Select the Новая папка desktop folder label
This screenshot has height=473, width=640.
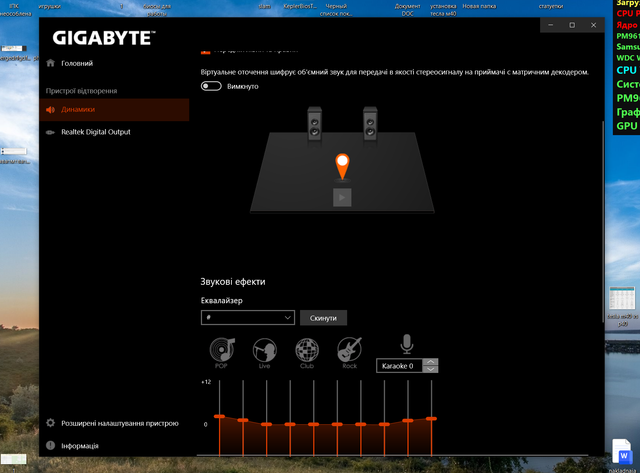coord(479,6)
